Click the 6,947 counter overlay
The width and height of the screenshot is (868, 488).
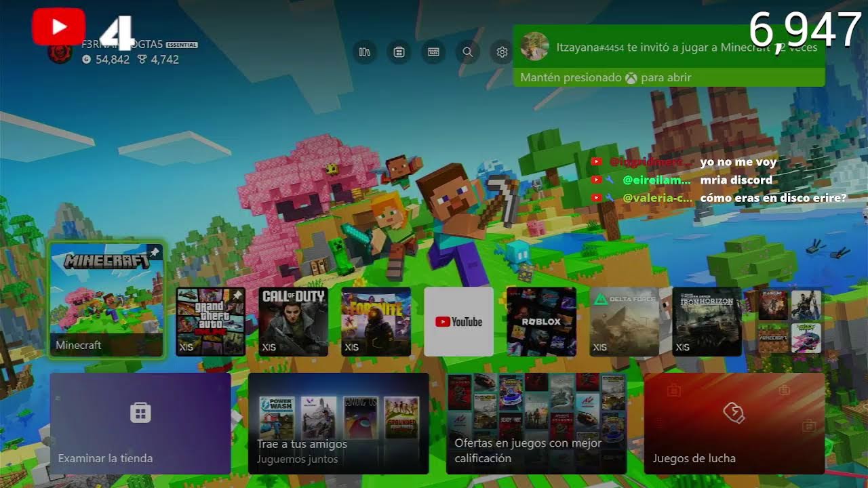tap(806, 30)
